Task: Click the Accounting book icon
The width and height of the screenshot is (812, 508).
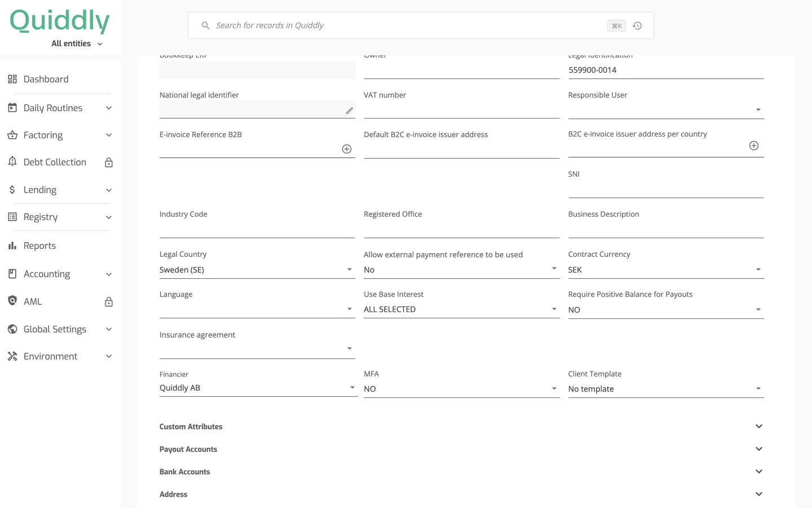Action: 12,274
